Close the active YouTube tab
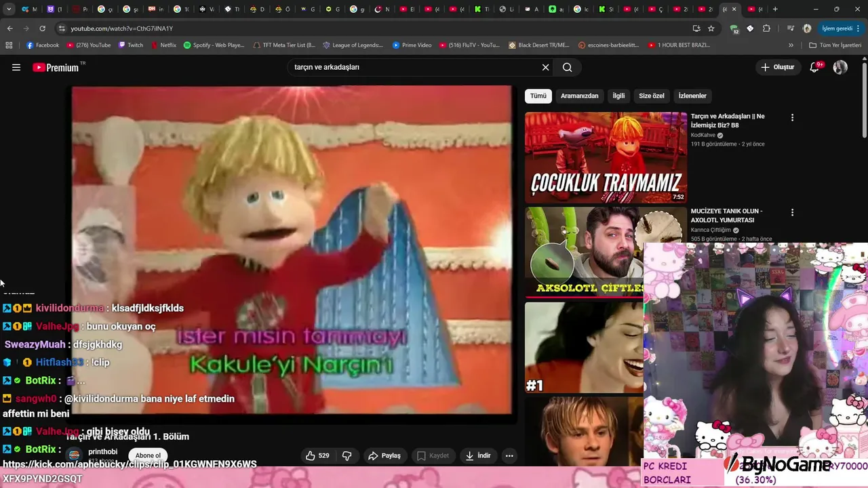Viewport: 868px width, 488px height. [734, 9]
